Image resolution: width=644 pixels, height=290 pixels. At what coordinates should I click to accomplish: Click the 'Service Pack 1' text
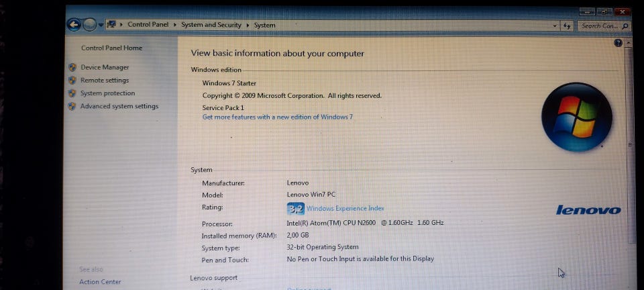point(223,108)
